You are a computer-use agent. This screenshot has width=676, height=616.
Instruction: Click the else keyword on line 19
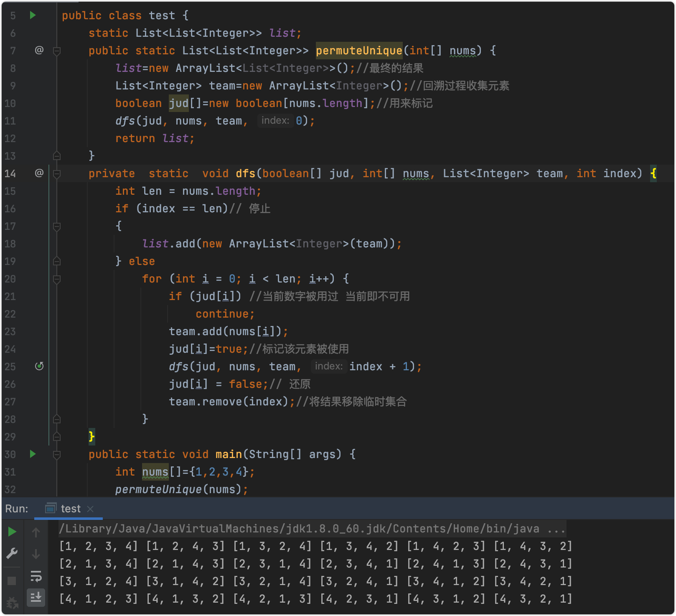[x=142, y=261]
